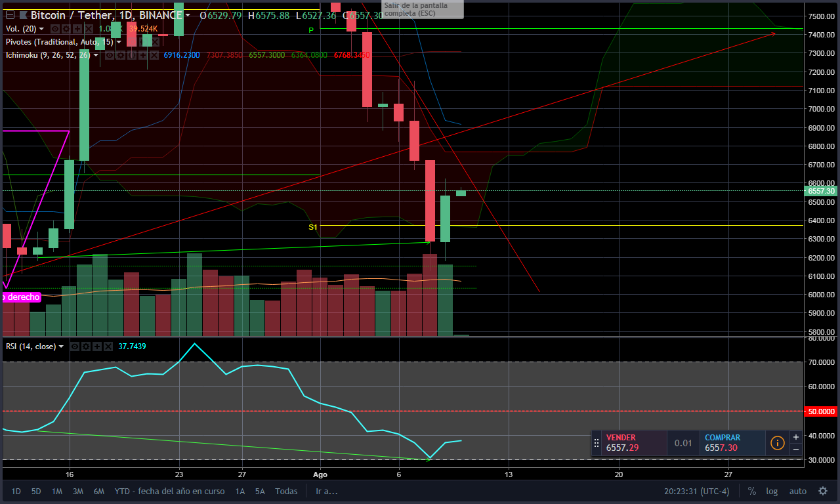The width and height of the screenshot is (840, 504).
Task: Remove the RSI indicator with its X icon
Action: coord(108,346)
